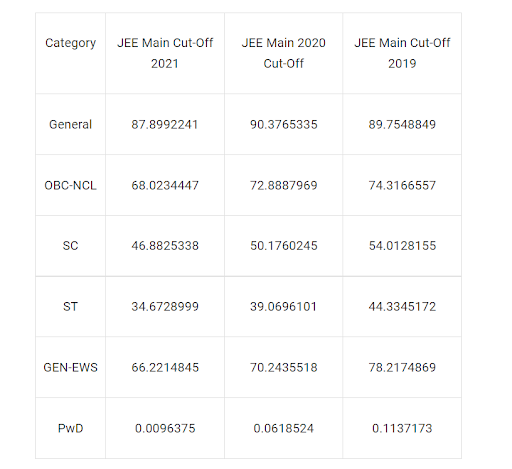The height and width of the screenshot is (469, 512).
Task: Click the value 54.0128155
Action: (x=402, y=246)
